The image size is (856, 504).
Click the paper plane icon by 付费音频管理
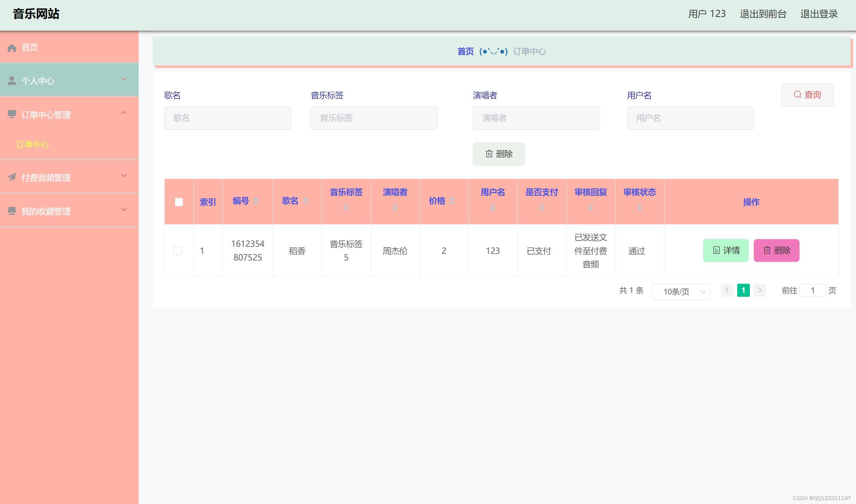coord(12,177)
